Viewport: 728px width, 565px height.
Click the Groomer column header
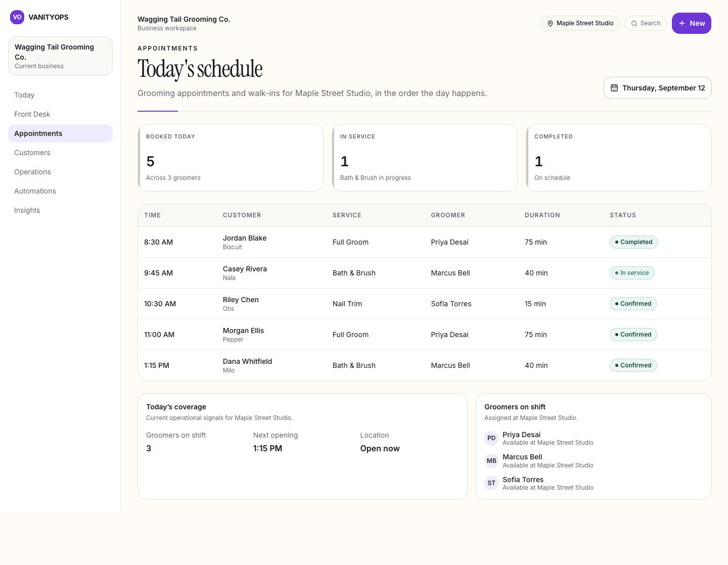tap(448, 215)
